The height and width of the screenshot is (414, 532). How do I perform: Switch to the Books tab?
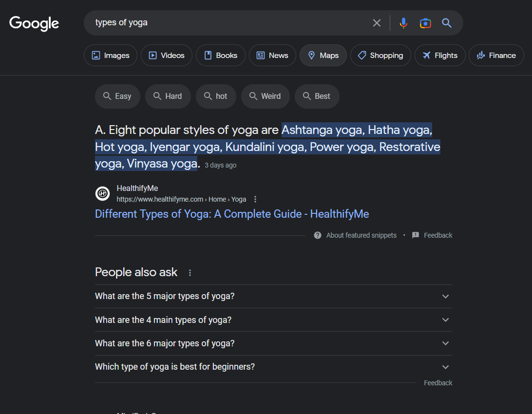pos(221,55)
